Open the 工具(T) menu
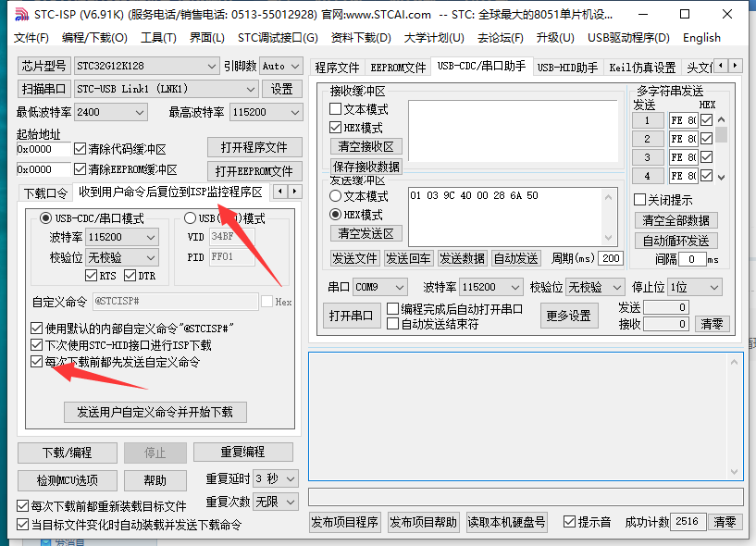756x546 pixels. tap(158, 38)
